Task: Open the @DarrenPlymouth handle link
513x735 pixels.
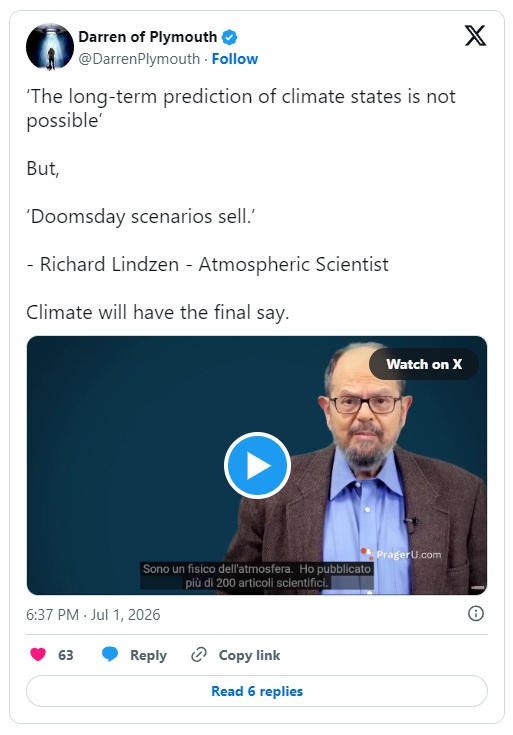Action: coord(139,59)
